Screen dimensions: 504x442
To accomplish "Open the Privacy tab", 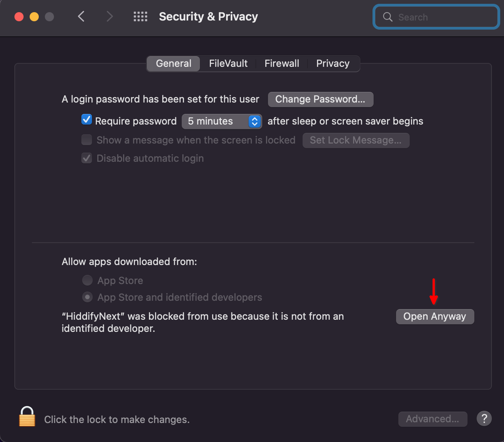I will click(x=333, y=63).
